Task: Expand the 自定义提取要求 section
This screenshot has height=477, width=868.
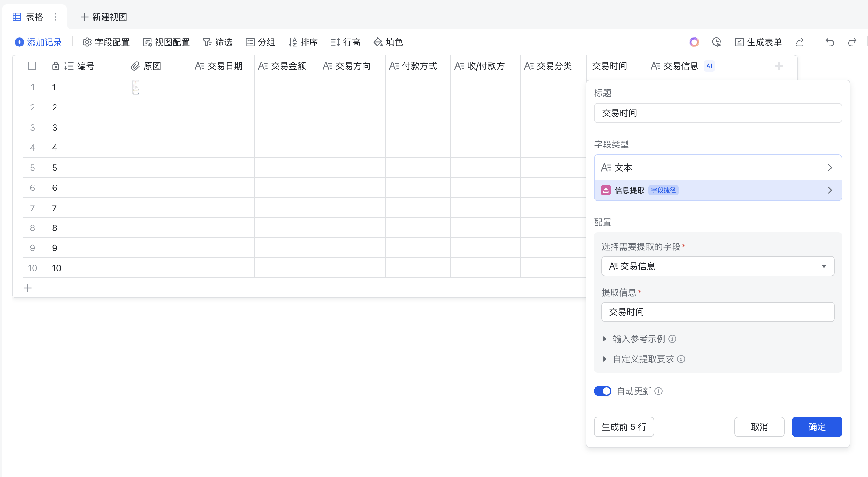Action: pyautogui.click(x=643, y=359)
